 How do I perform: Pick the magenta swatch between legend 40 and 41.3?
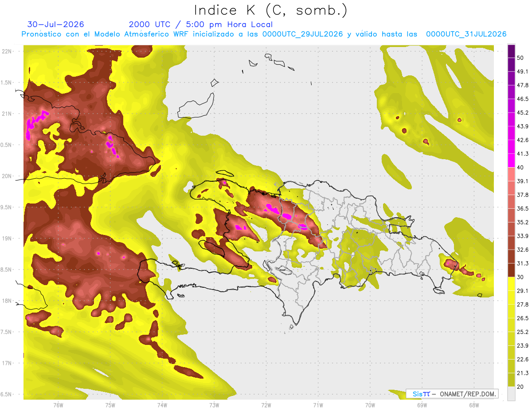(511, 160)
